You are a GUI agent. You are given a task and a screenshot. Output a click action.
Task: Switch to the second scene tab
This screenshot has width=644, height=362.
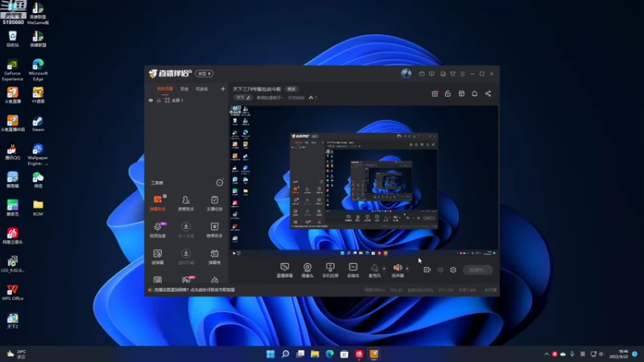tap(184, 88)
